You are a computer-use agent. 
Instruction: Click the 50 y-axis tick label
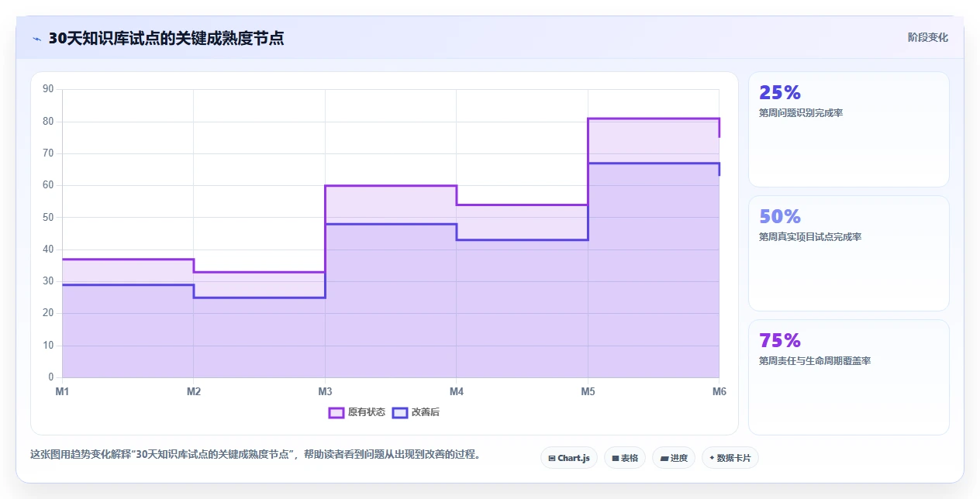click(48, 218)
